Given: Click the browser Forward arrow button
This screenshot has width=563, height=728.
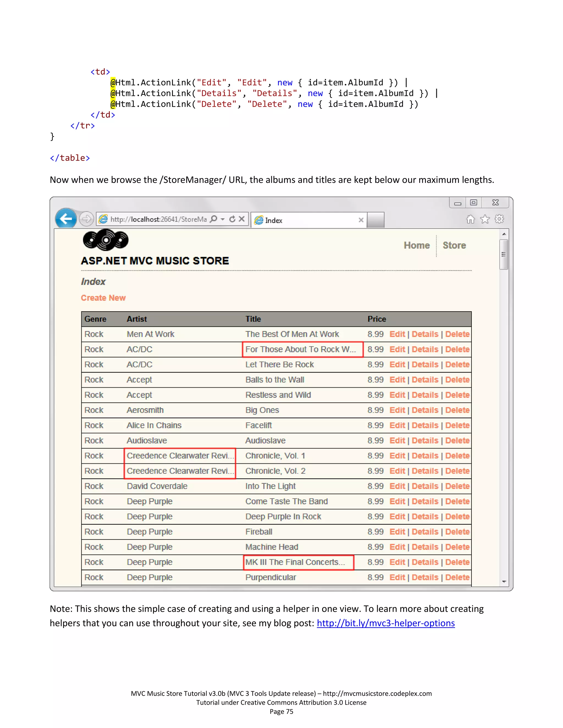Looking at the screenshot, I should coord(86,219).
